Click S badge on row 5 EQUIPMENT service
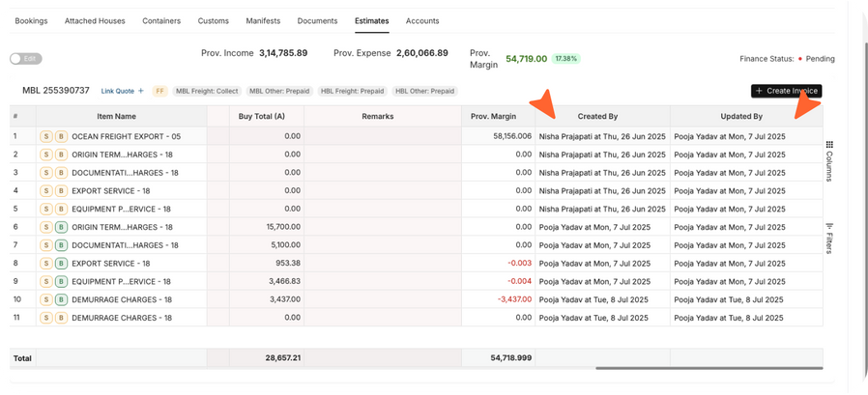This screenshot has height=395, width=868. [x=46, y=210]
